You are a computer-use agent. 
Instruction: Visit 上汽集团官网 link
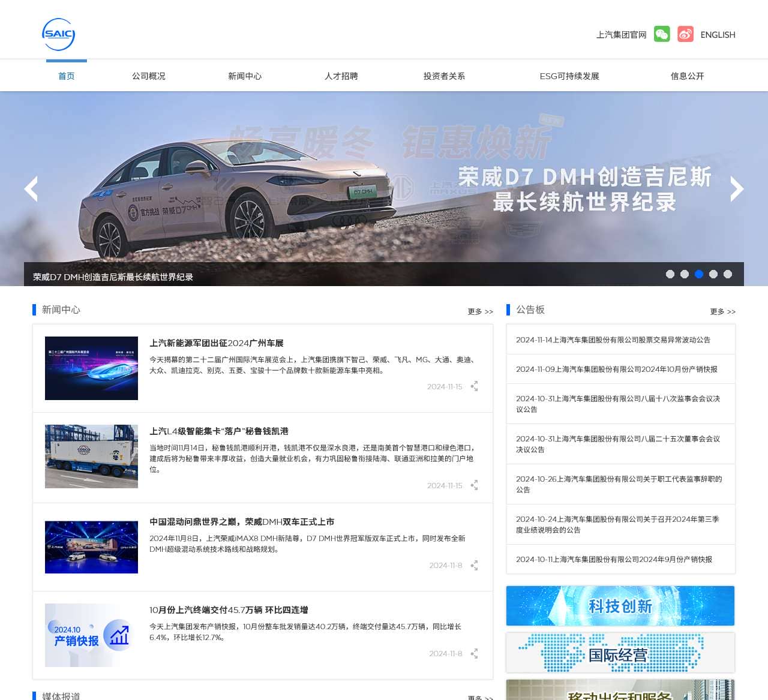(x=622, y=35)
